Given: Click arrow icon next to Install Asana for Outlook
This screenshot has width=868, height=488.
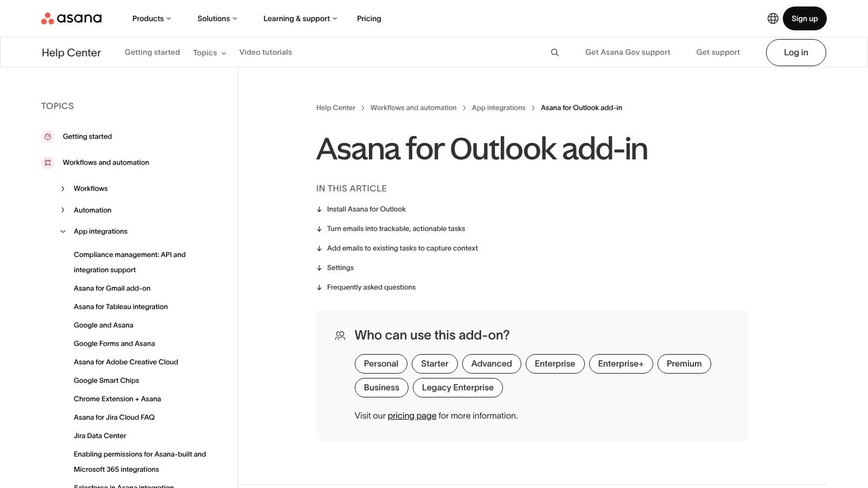Looking at the screenshot, I should pyautogui.click(x=319, y=209).
